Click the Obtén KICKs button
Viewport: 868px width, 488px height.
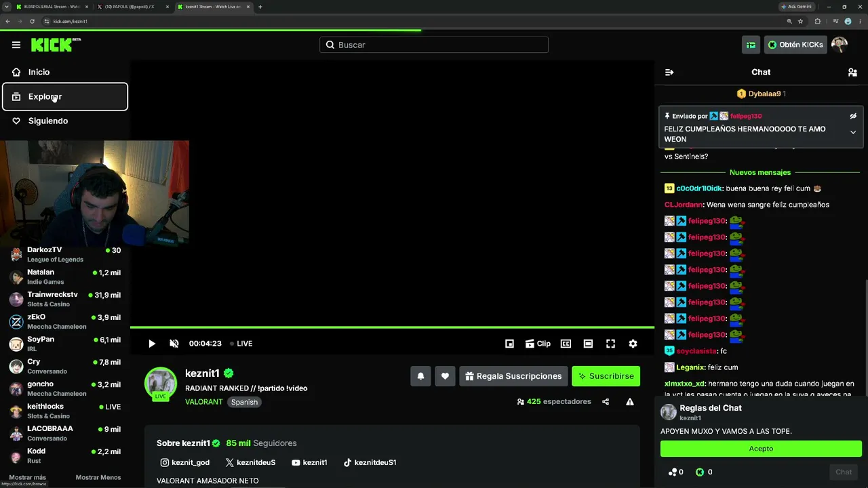click(x=795, y=45)
